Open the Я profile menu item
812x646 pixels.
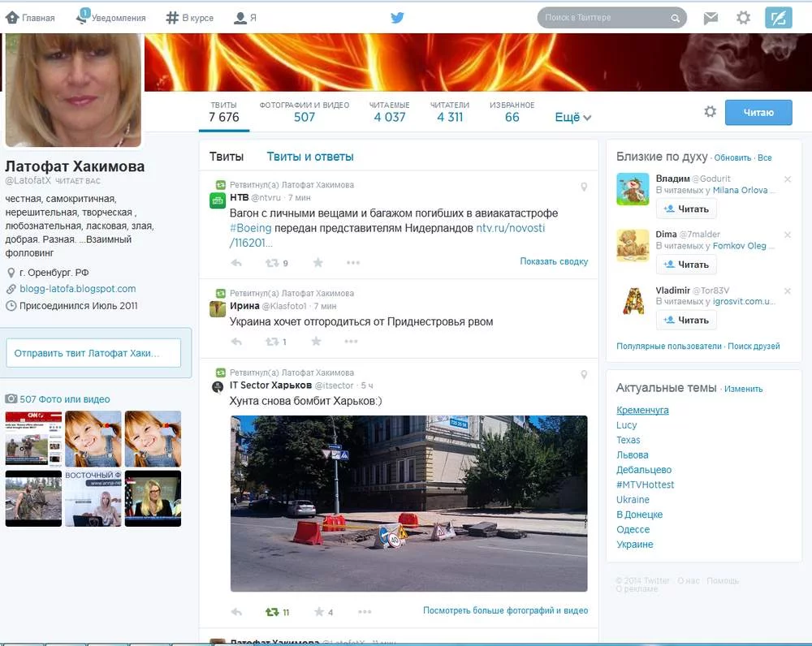[x=245, y=18]
